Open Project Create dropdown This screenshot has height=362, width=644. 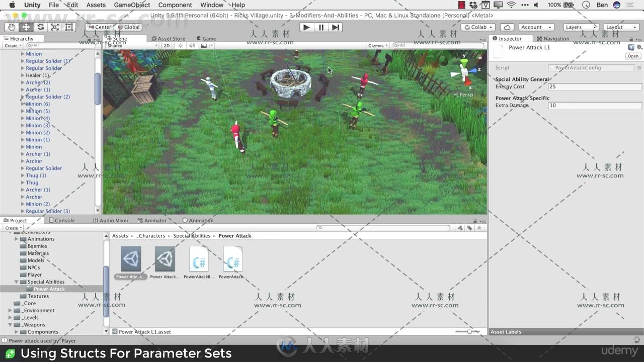coord(13,228)
